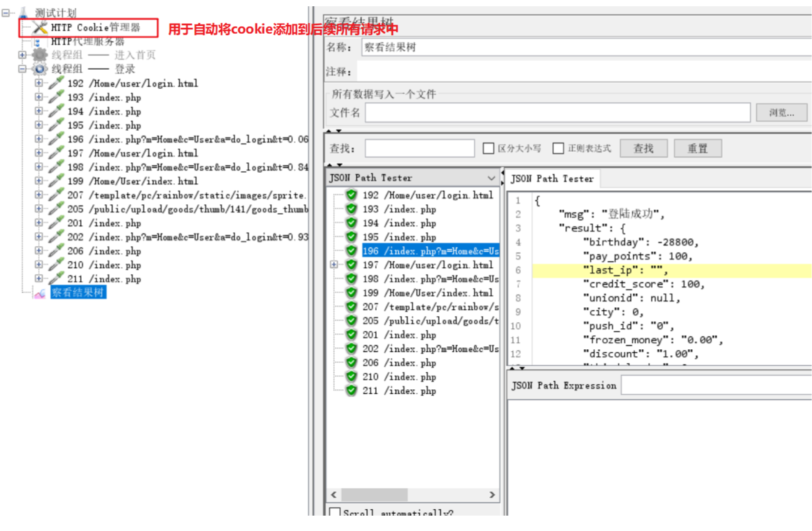The height and width of the screenshot is (531, 812).
Task: Expand tree node 211 /index.php
Action: click(38, 279)
